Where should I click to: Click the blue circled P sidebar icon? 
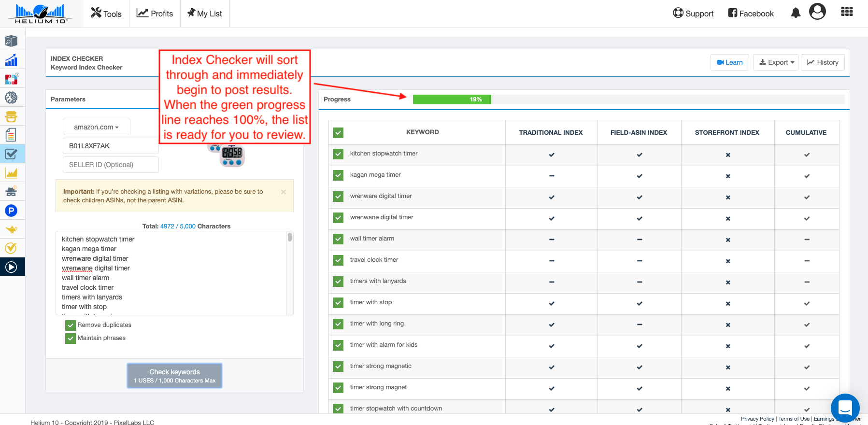click(x=11, y=211)
